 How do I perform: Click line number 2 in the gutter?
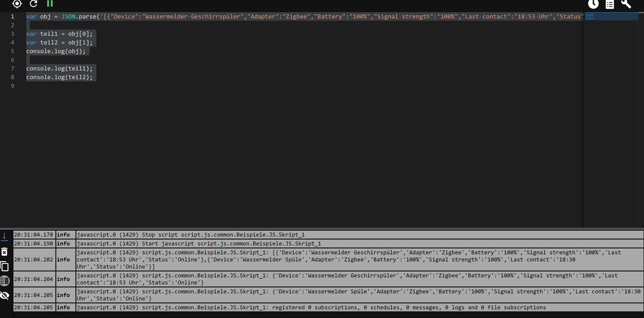point(12,25)
